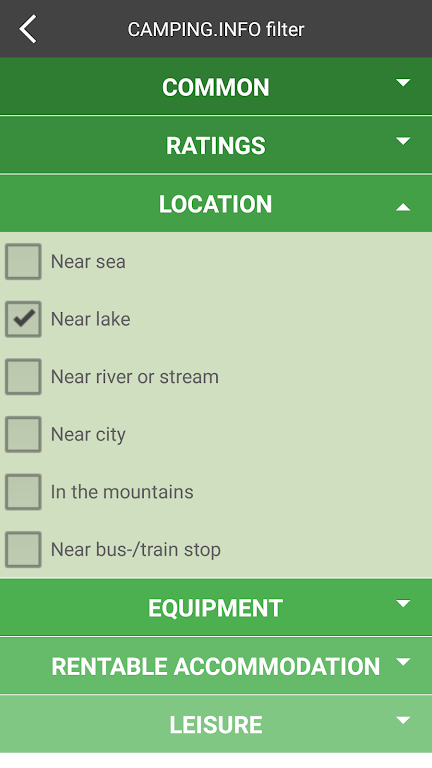
Task: Click the RENTABLE ACCOMMODATION down arrow
Action: pos(403,662)
